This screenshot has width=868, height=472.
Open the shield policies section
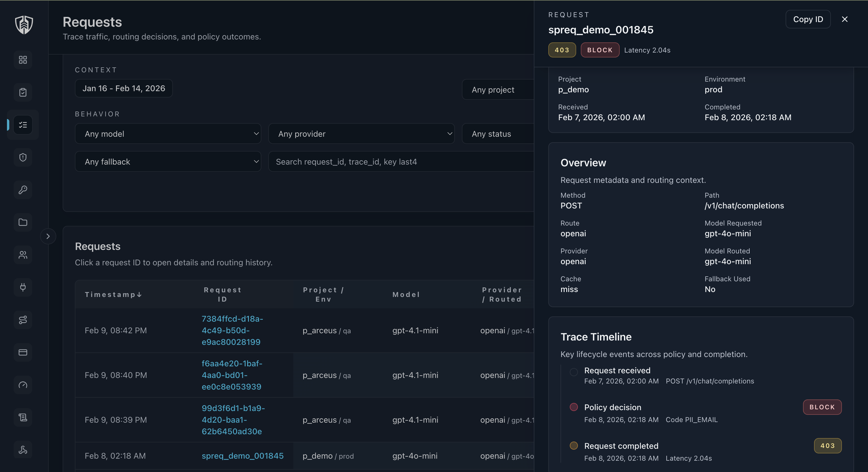(x=23, y=157)
